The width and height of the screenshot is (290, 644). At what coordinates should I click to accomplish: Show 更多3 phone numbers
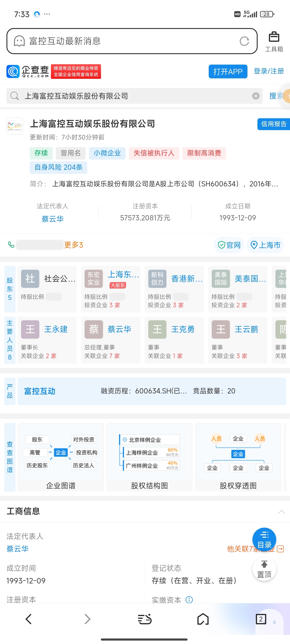[x=73, y=245]
